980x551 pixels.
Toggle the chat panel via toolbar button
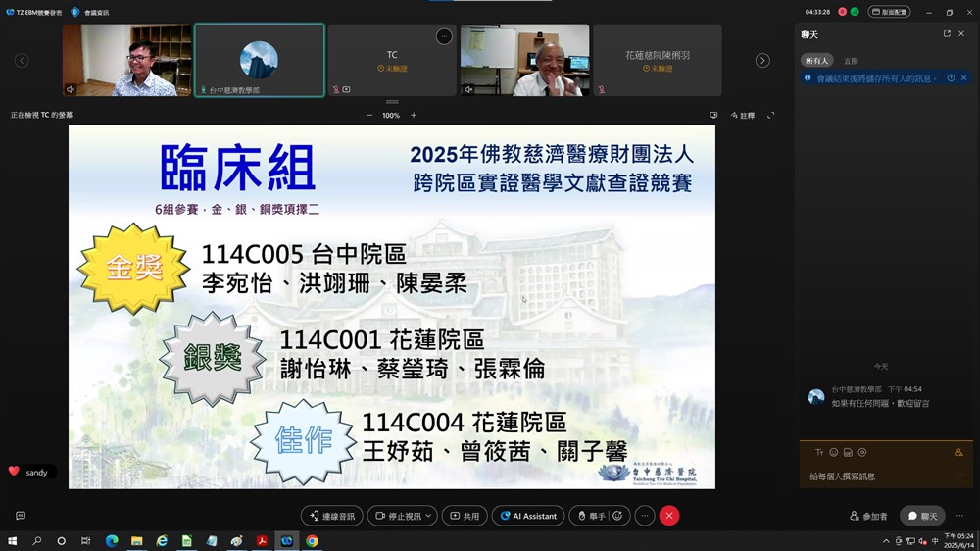(x=922, y=516)
